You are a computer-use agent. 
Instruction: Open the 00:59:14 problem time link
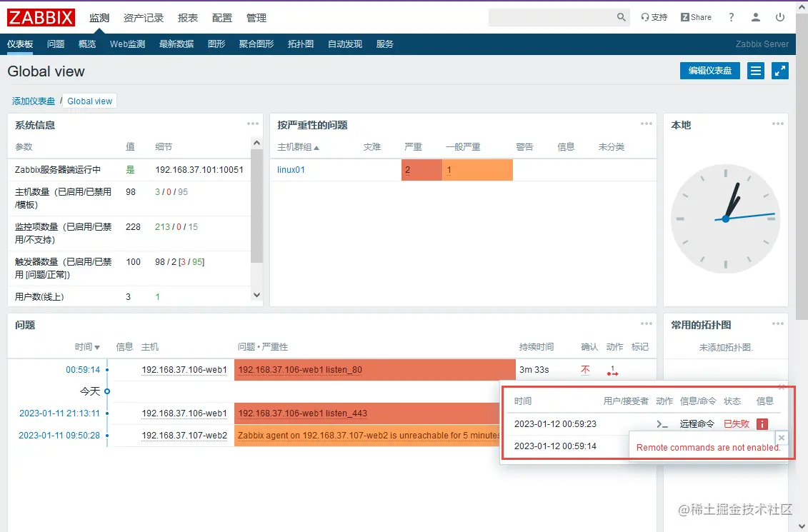83,370
